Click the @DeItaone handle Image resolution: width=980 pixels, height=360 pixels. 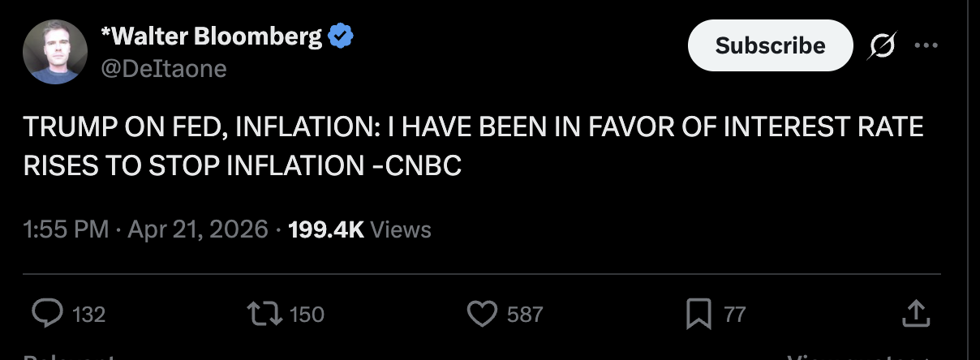pos(163,69)
